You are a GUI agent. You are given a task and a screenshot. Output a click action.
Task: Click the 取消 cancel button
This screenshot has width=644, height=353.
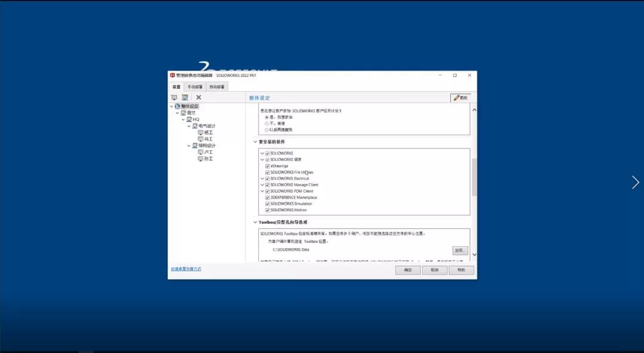pos(435,270)
